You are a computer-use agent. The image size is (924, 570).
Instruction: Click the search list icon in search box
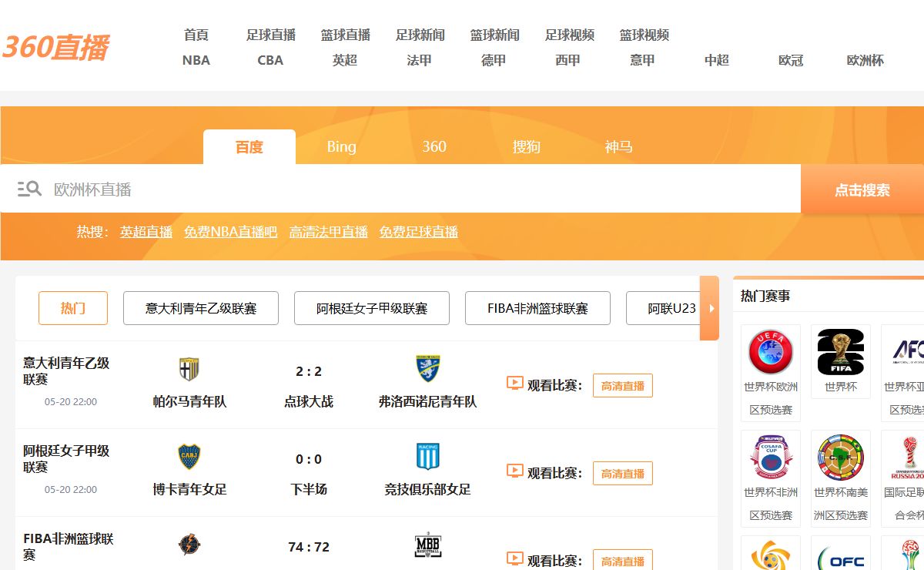click(x=29, y=189)
